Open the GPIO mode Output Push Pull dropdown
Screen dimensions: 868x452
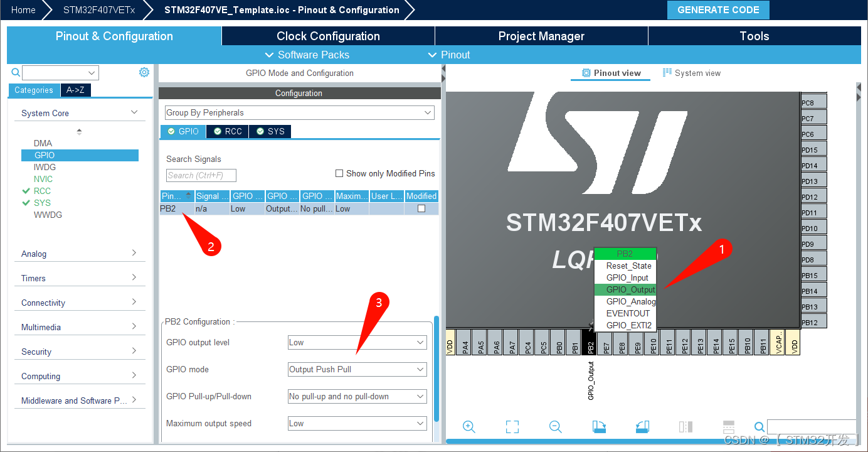[x=357, y=370]
